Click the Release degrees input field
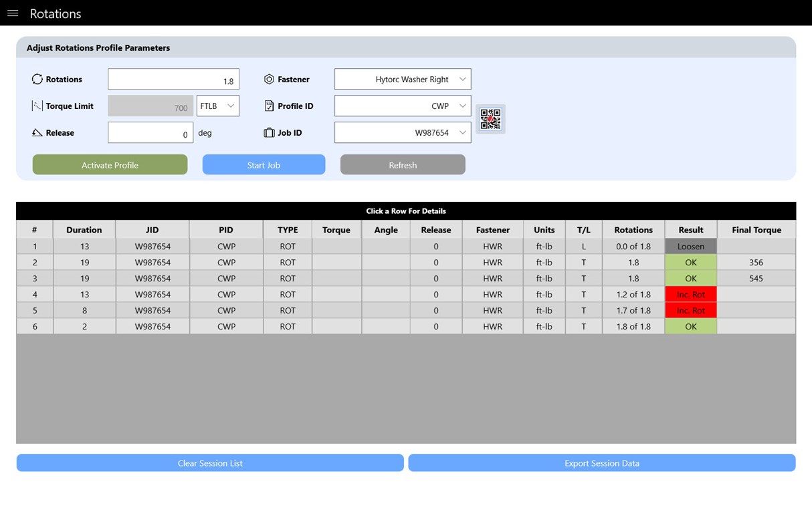812x526 pixels. 150,132
